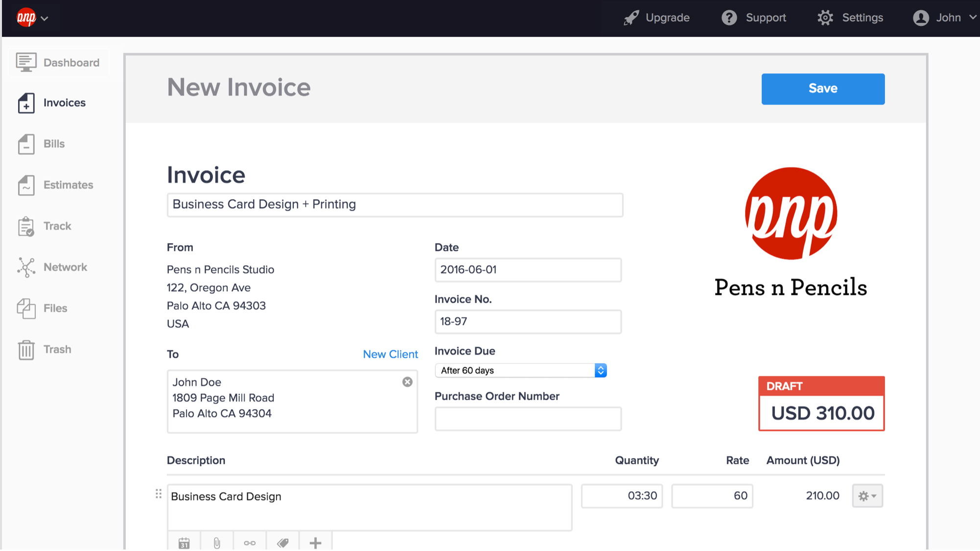980x551 pixels.
Task: Click the Rate field showing 60
Action: [x=712, y=496]
